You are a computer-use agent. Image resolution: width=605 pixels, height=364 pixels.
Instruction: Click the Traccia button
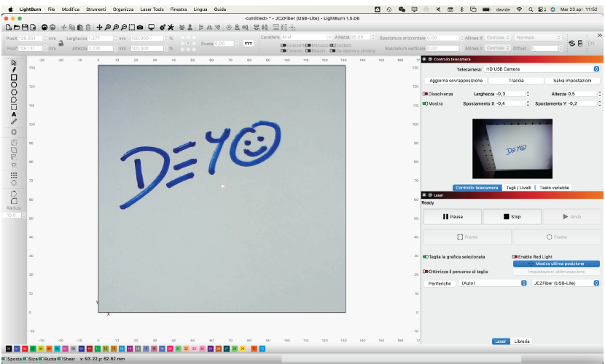[516, 81]
